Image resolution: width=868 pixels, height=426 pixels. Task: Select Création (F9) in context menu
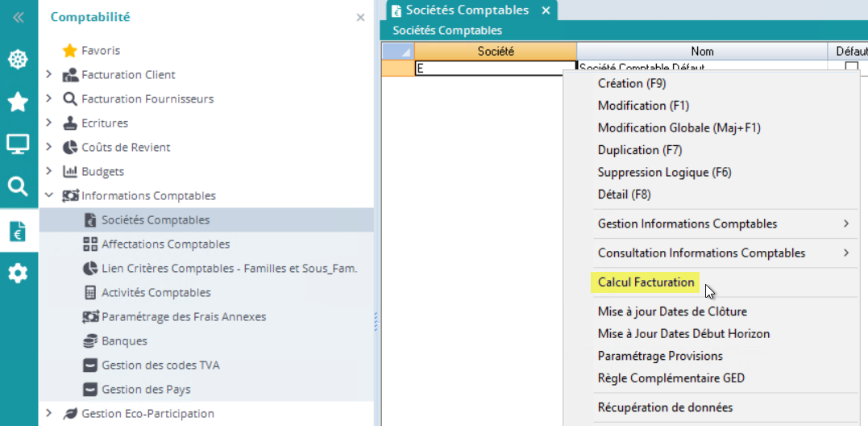pos(631,83)
